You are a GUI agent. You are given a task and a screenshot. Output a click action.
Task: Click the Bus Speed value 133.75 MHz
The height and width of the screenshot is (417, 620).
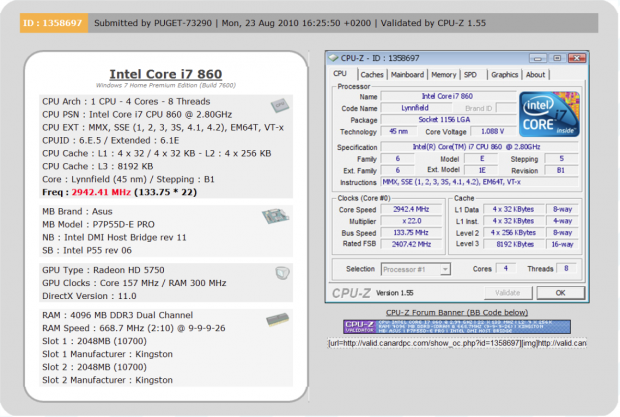[x=411, y=233]
